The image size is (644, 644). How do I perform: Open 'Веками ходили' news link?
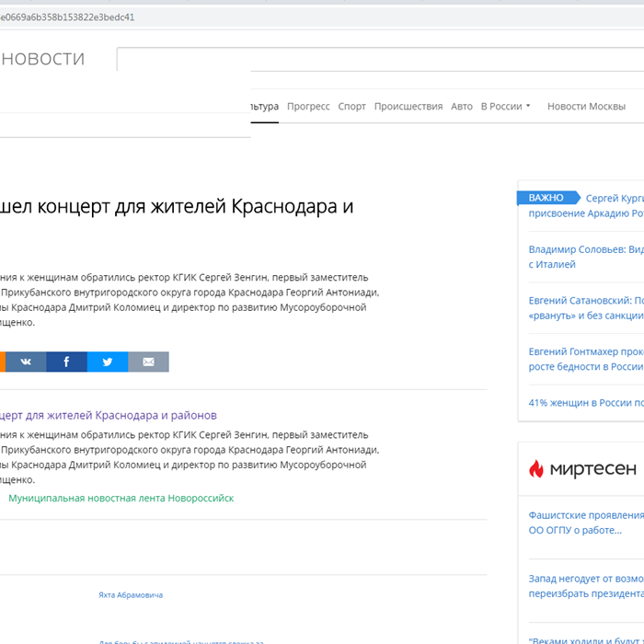(586, 640)
